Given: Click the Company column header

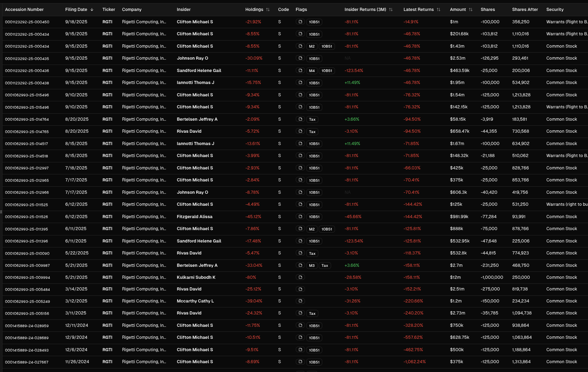Looking at the screenshot, I should point(132,10).
